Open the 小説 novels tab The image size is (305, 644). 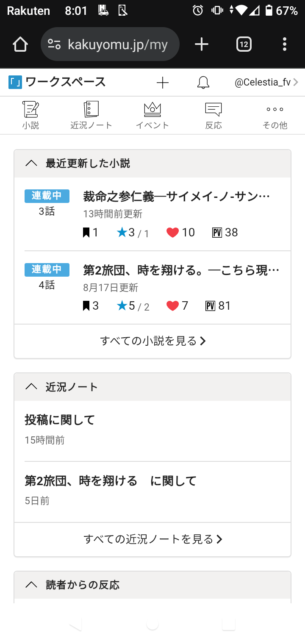click(31, 115)
